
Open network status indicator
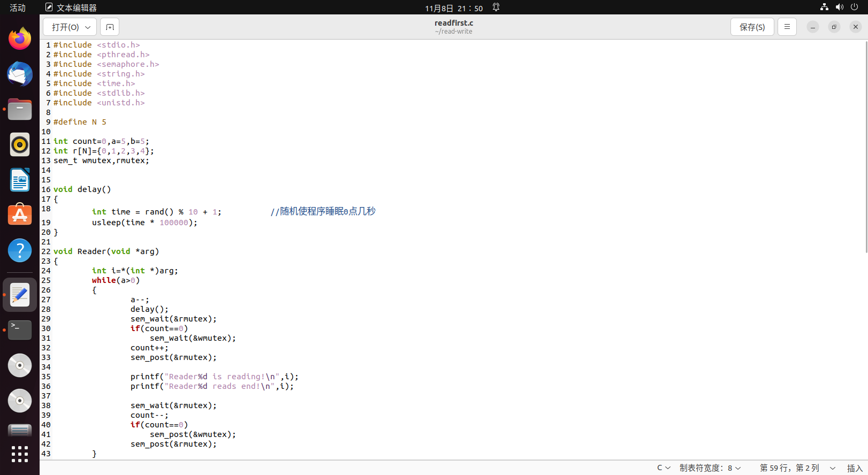[824, 7]
